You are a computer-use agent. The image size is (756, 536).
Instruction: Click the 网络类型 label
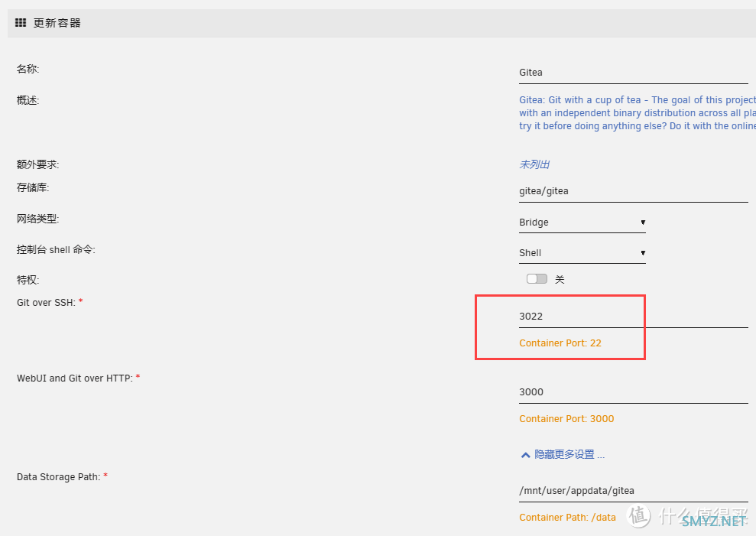[x=38, y=219]
